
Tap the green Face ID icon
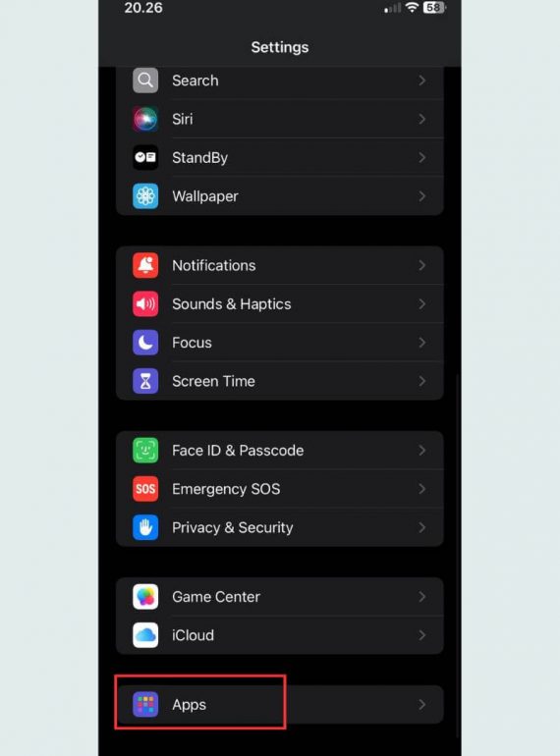pyautogui.click(x=145, y=451)
